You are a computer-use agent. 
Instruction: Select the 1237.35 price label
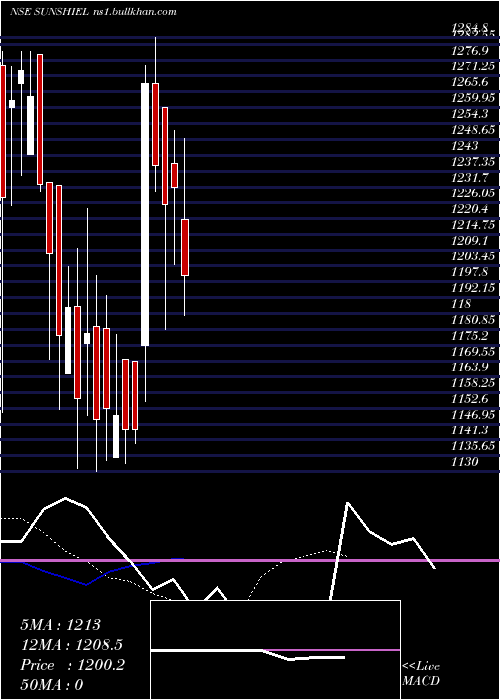tap(473, 161)
